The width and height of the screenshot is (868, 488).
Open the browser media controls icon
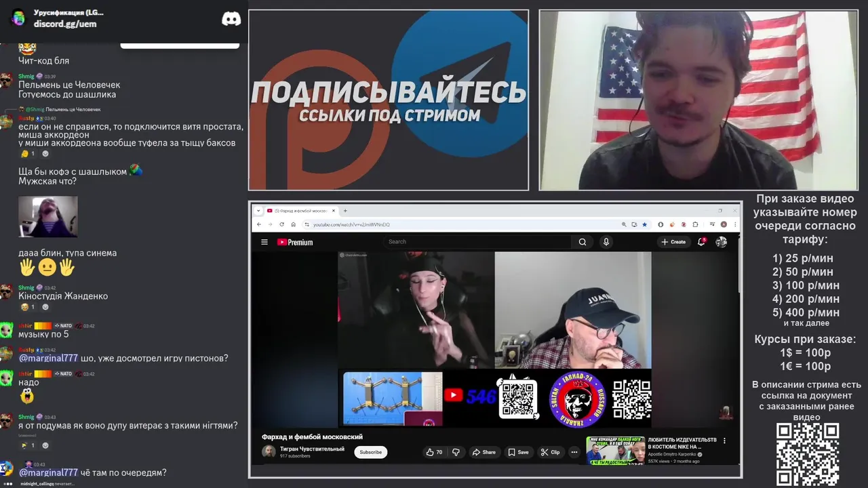click(712, 224)
